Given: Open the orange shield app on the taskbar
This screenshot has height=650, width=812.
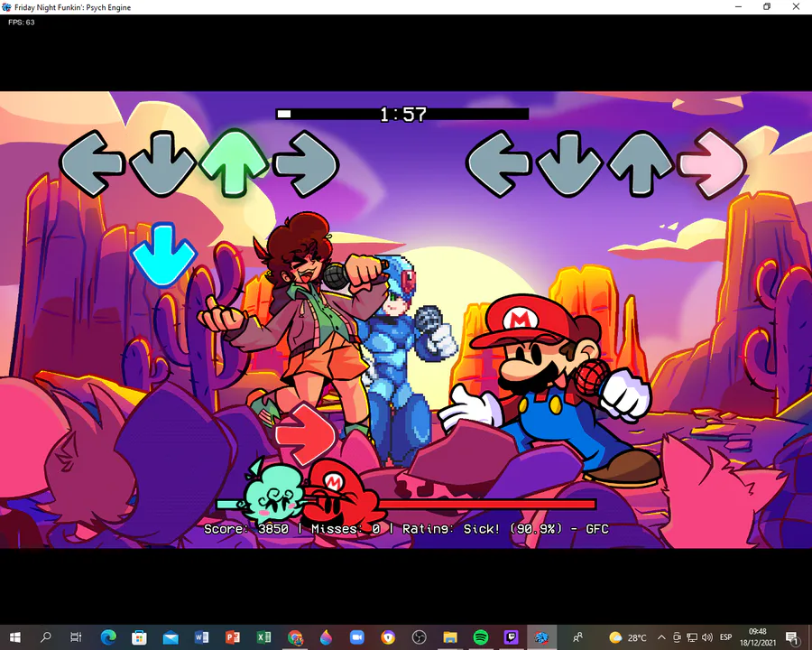Looking at the screenshot, I should pyautogui.click(x=388, y=637).
